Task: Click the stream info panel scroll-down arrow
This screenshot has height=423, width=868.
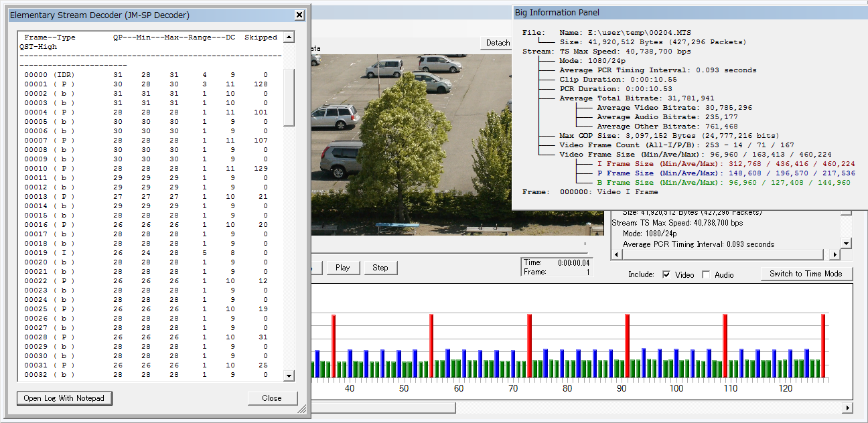Action: pos(846,244)
